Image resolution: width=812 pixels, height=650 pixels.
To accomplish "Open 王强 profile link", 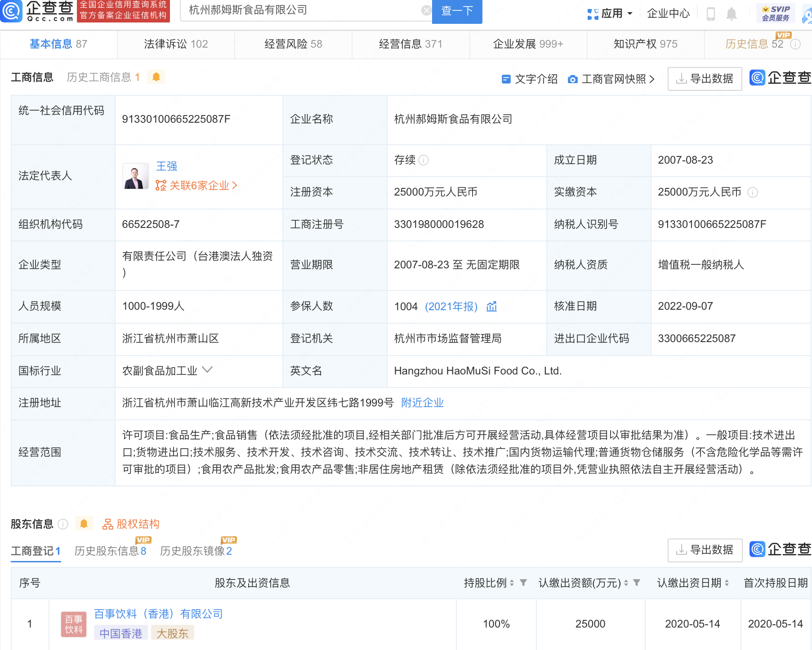I will click(x=166, y=166).
